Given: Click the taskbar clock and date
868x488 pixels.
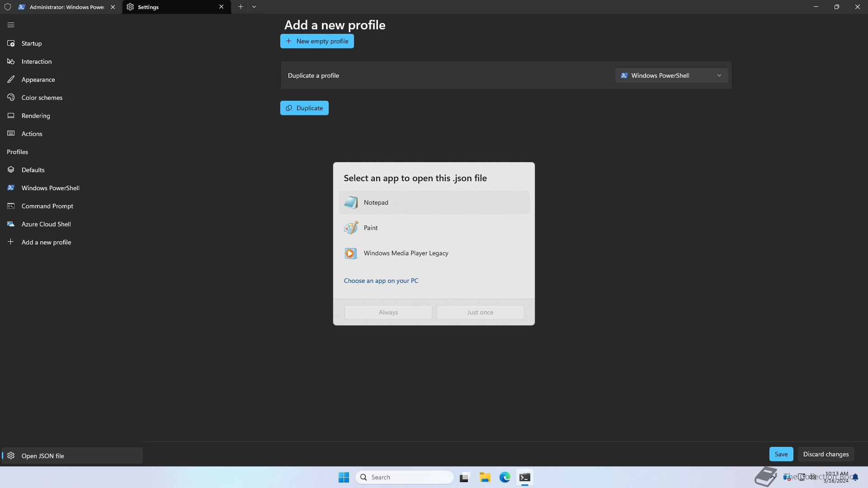Looking at the screenshot, I should pos(836,477).
